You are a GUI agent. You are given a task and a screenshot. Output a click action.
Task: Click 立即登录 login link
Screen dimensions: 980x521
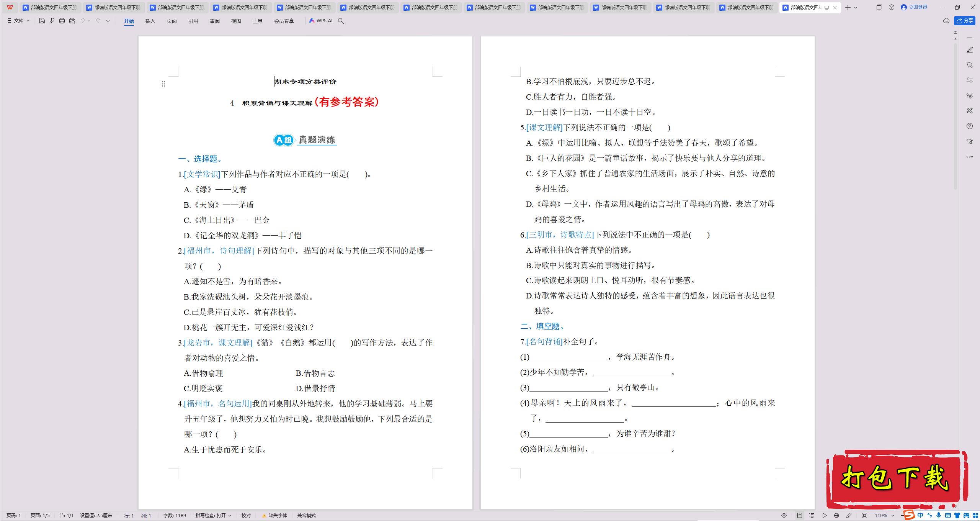(914, 7)
